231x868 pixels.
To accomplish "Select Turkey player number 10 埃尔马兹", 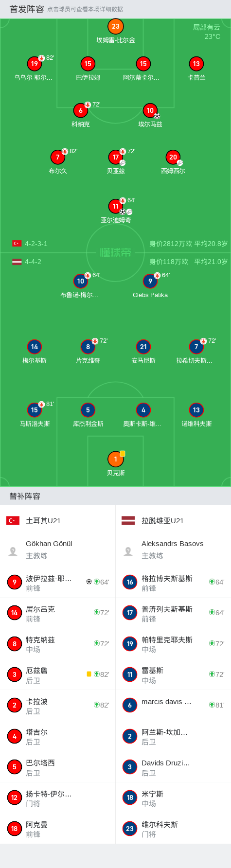I will [x=150, y=110].
